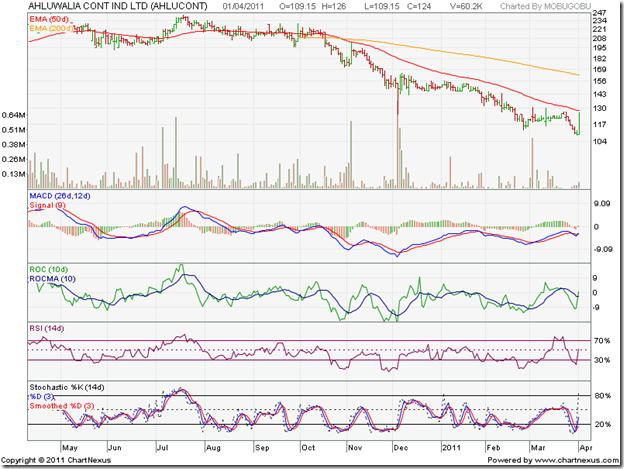Click the %D (3) legend label
The height and width of the screenshot is (469, 624).
click(x=41, y=397)
